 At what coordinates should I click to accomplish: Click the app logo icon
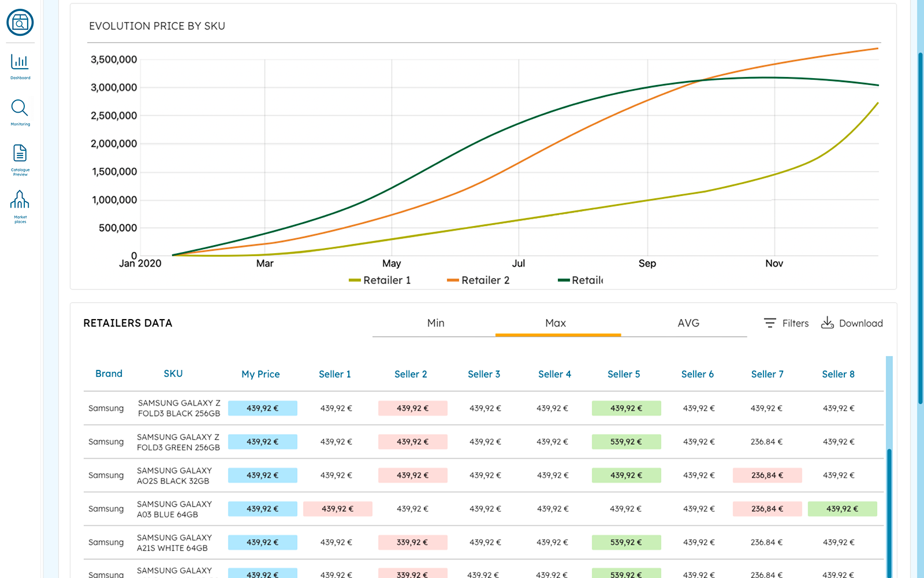(20, 23)
